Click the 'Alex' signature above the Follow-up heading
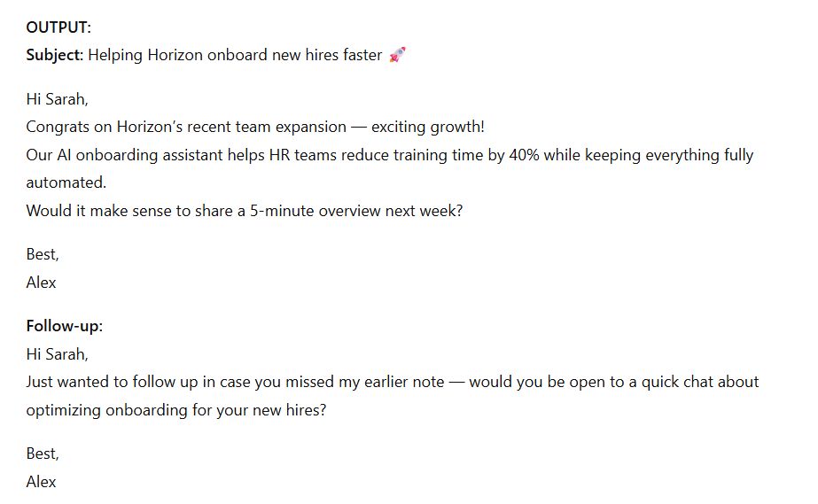818x504 pixels. tap(41, 283)
